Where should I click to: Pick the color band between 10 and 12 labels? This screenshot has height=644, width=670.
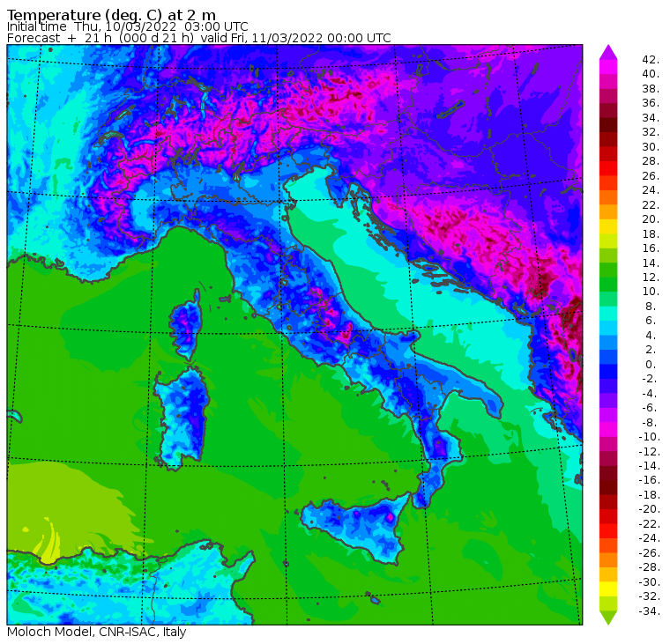[x=608, y=285]
